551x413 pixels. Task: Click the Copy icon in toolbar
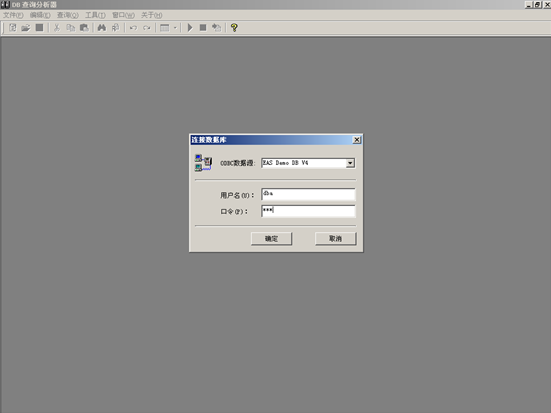tap(70, 27)
